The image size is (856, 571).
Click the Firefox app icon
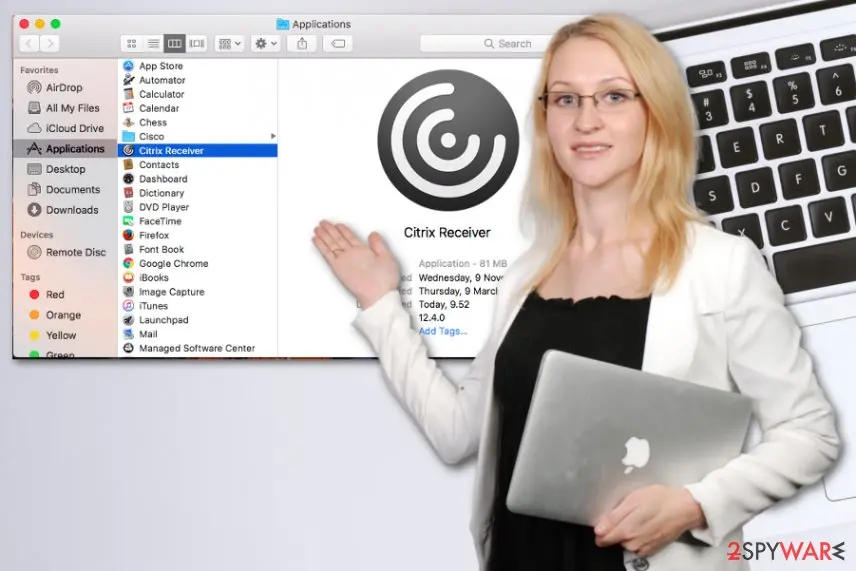pyautogui.click(x=128, y=235)
